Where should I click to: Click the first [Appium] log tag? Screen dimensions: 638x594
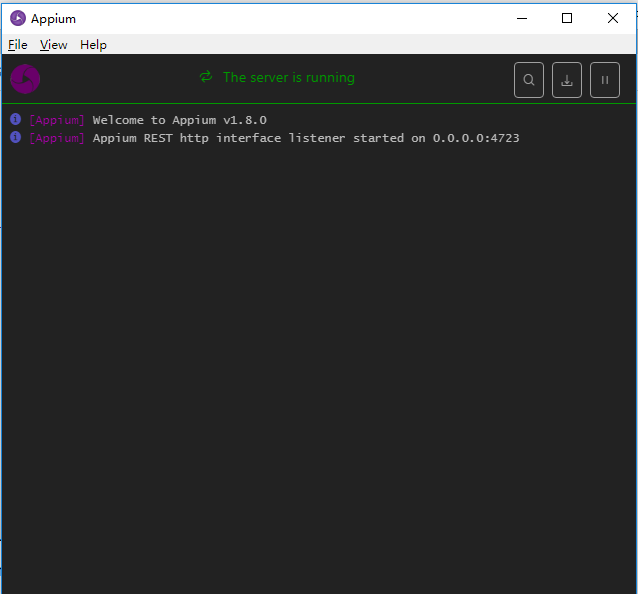pos(57,120)
